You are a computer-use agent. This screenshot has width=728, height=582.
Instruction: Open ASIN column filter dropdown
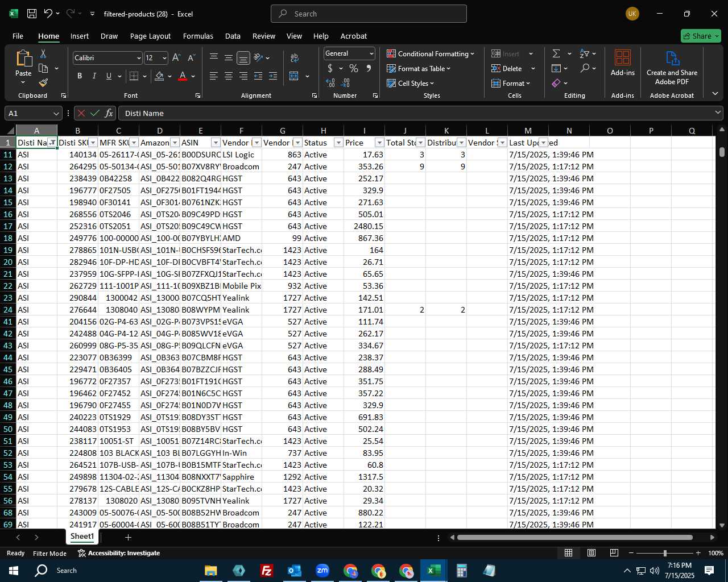coord(216,143)
